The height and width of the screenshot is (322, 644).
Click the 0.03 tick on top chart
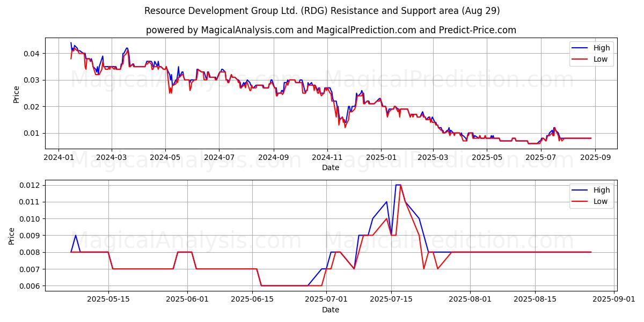(32, 80)
